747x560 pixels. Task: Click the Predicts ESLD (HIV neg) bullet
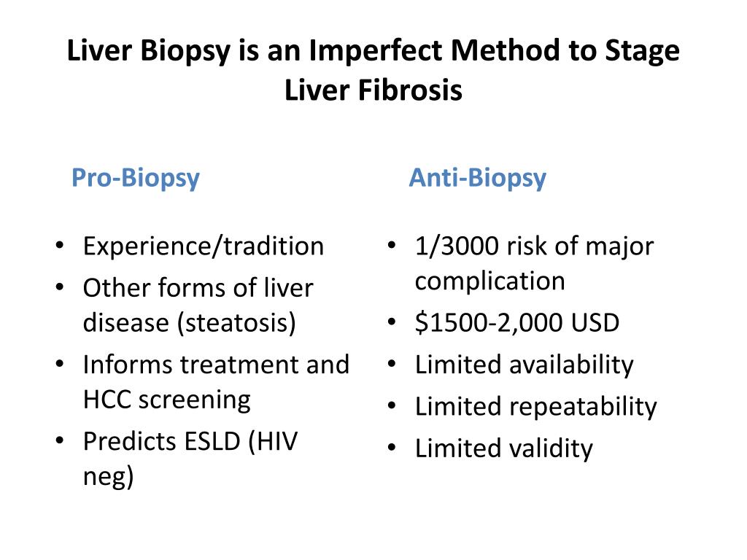190,459
